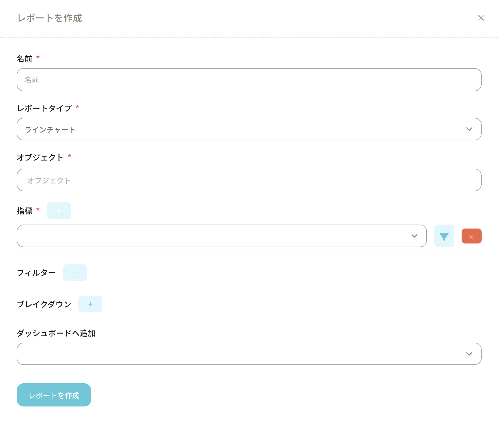Image resolution: width=498 pixels, height=448 pixels.
Task: Click the ダッシュボードへ追加 label text
Action: click(56, 333)
